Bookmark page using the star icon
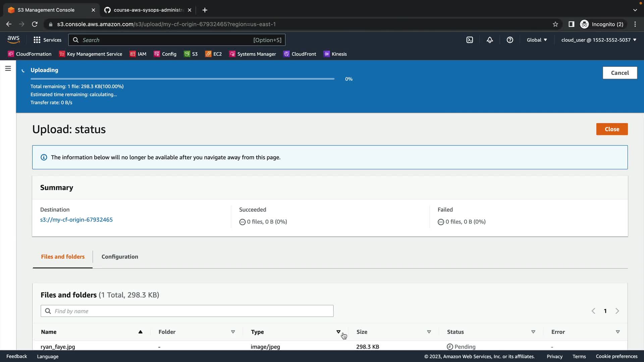The width and height of the screenshot is (644, 362). click(x=555, y=24)
